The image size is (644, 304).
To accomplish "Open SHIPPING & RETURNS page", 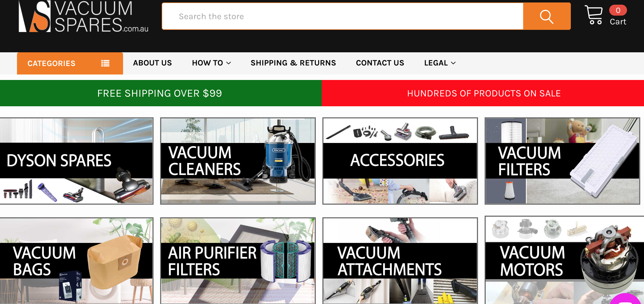I will 293,63.
